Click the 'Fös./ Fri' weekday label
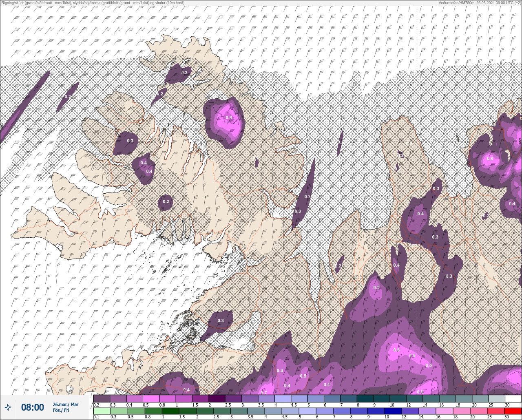522x420 pixels. pos(61,410)
